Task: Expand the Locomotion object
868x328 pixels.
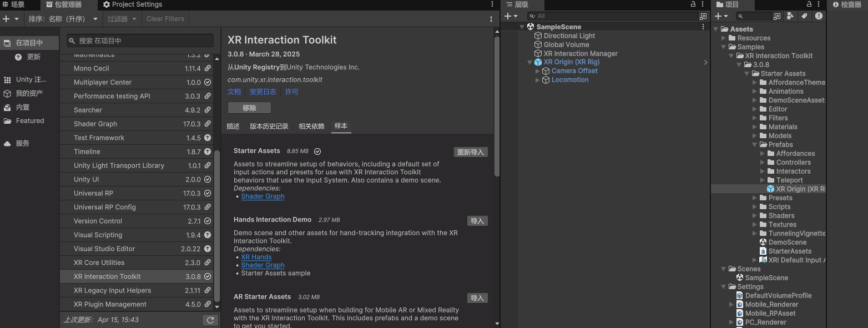Action: (538, 80)
